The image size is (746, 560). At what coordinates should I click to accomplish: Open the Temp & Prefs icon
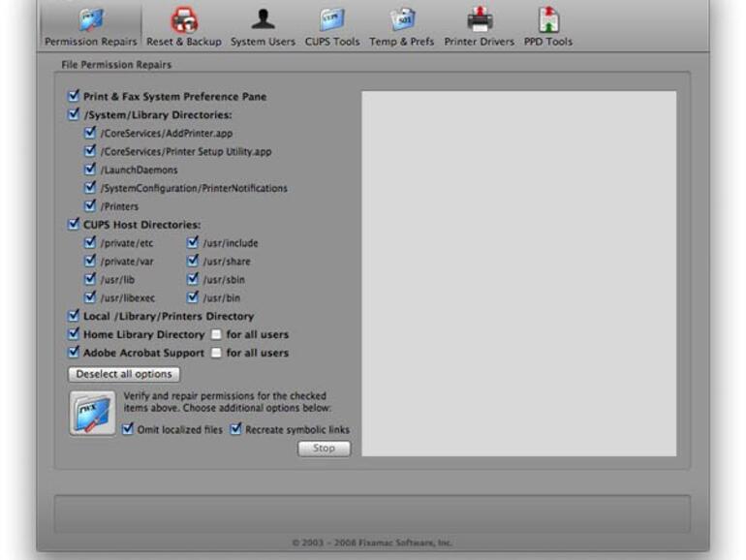pyautogui.click(x=401, y=19)
